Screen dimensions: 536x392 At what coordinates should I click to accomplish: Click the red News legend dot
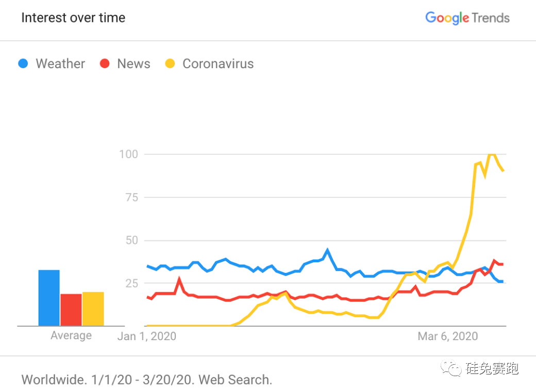pos(105,64)
